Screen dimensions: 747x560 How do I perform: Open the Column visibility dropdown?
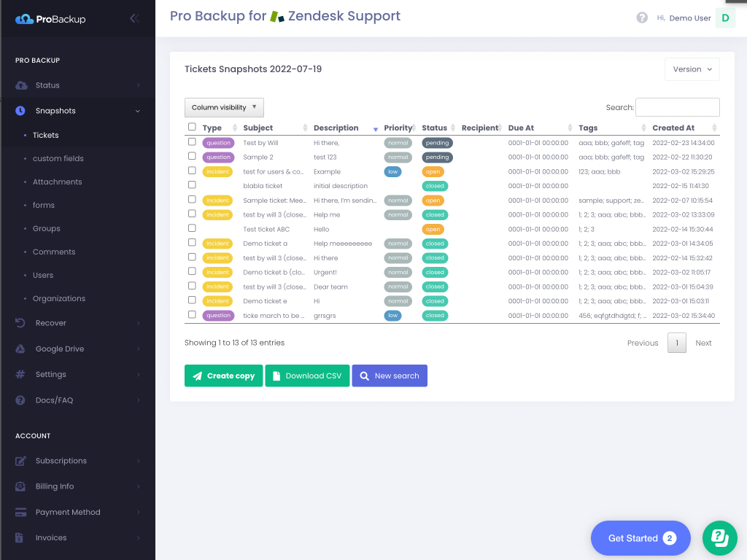click(224, 107)
